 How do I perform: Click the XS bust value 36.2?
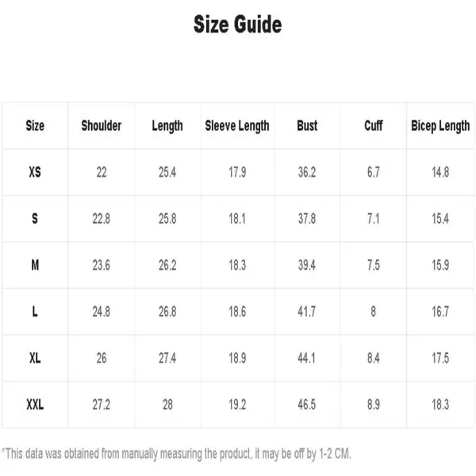307,172
